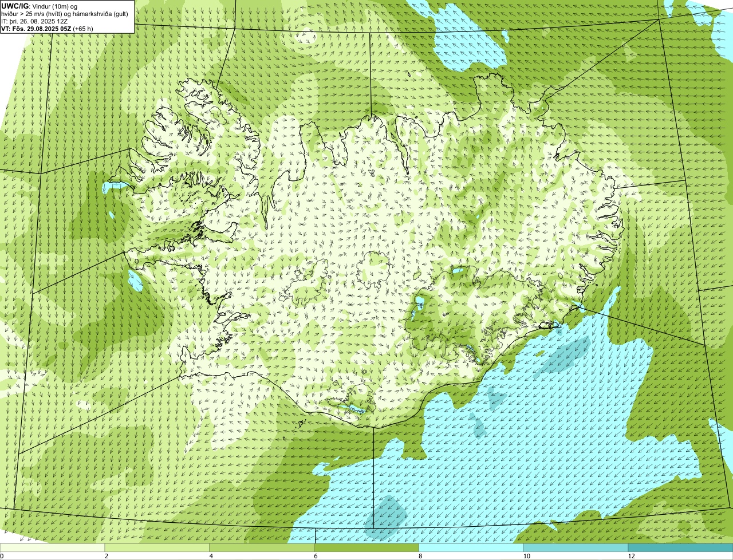Click the legend scale label '4'
The image size is (733, 560).
coord(211,556)
